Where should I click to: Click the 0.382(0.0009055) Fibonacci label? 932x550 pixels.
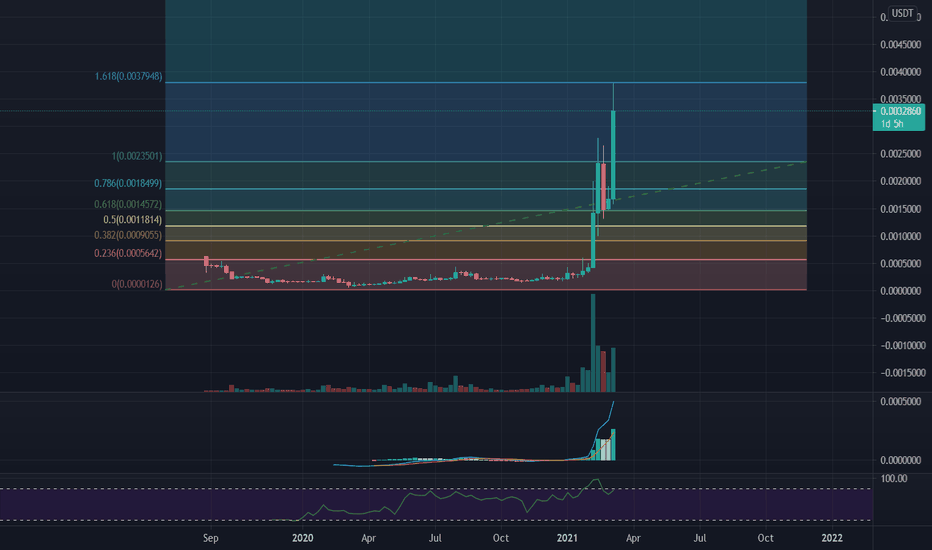click(x=128, y=235)
